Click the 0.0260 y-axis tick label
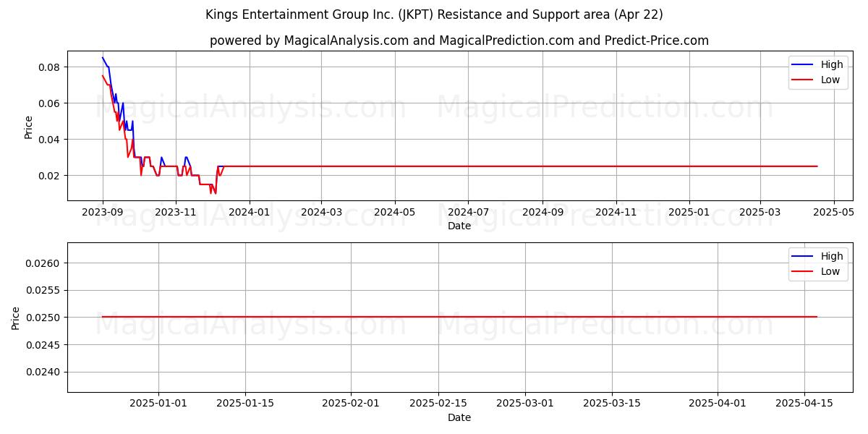This screenshot has height=434, width=868. pos(44,263)
